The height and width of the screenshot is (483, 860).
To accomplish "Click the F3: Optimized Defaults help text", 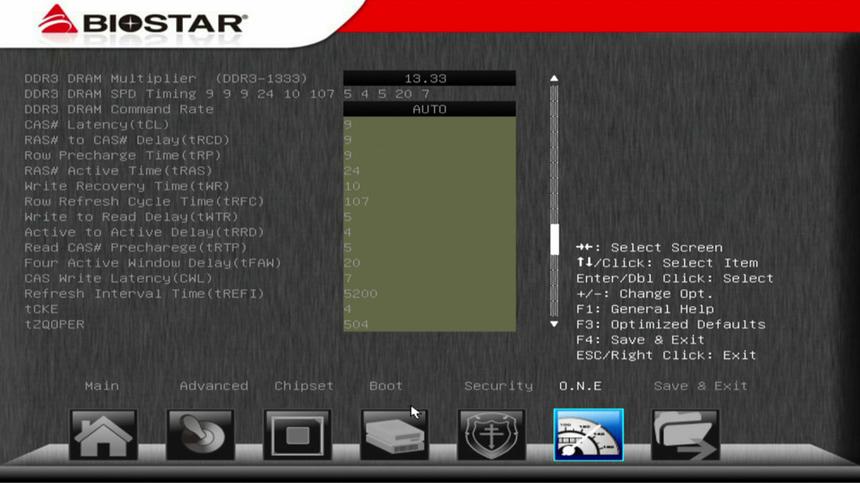I will tap(670, 324).
